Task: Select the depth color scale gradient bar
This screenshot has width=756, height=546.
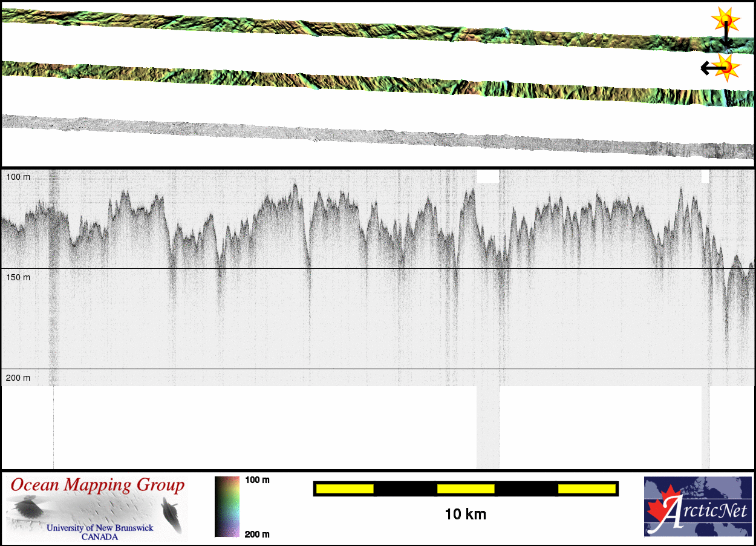Action: coord(227,507)
